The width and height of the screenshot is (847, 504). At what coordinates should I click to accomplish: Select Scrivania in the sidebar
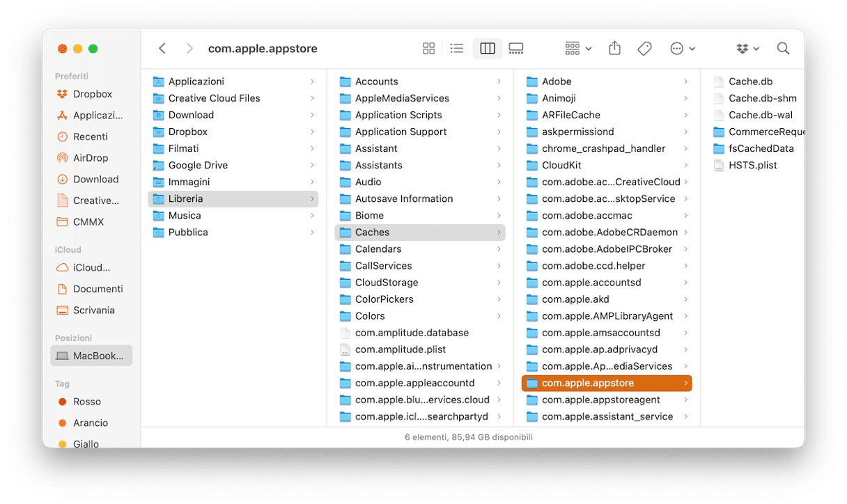(91, 310)
